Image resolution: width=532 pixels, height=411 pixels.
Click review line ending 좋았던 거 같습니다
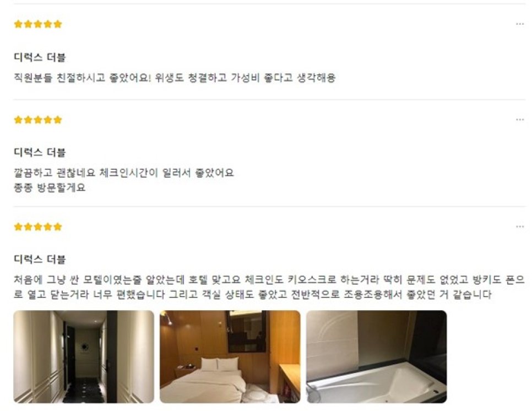253,294
